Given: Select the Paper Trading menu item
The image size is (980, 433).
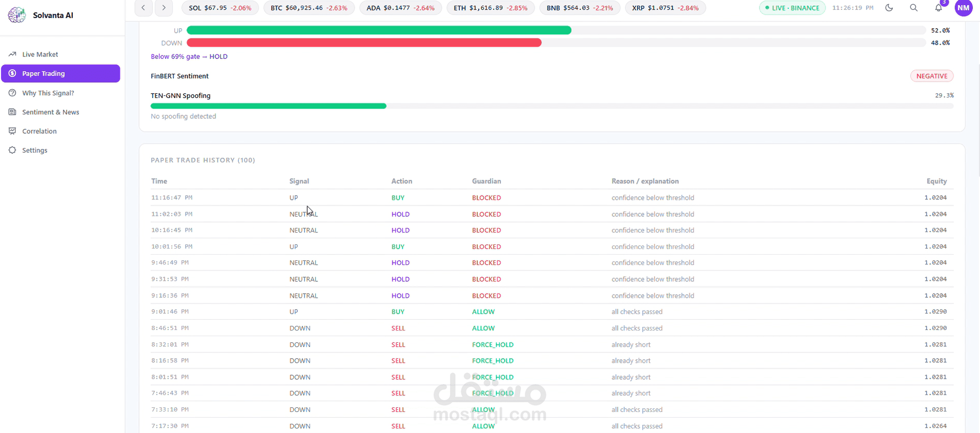Looking at the screenshot, I should coord(60,73).
